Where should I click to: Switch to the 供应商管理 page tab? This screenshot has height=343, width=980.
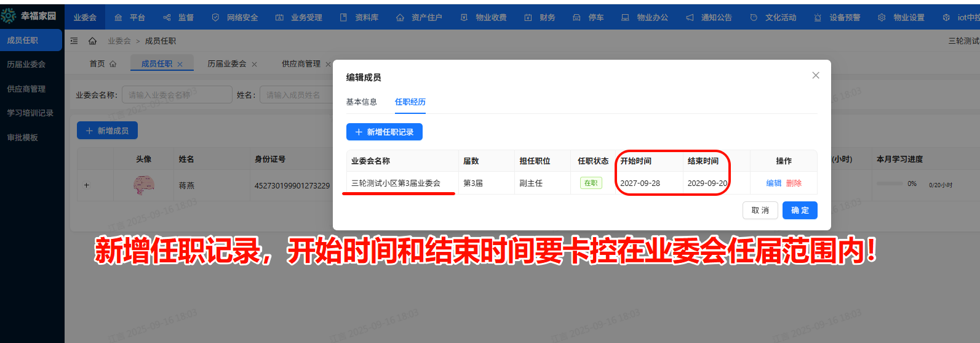coord(301,63)
